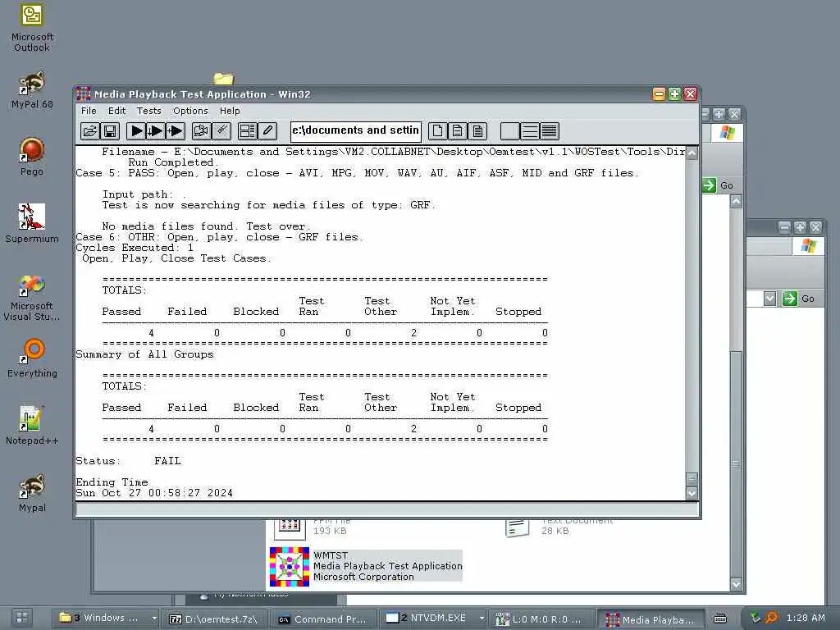Open the Tests menu

(x=149, y=111)
